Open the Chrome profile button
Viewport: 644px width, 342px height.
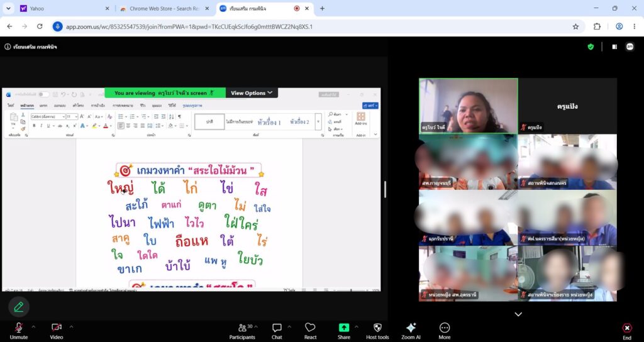[x=619, y=26]
